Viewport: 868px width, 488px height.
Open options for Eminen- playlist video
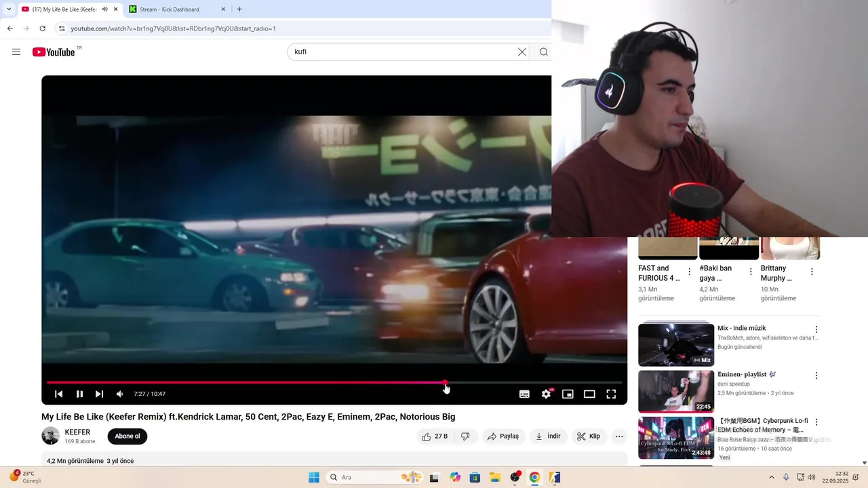[816, 375]
